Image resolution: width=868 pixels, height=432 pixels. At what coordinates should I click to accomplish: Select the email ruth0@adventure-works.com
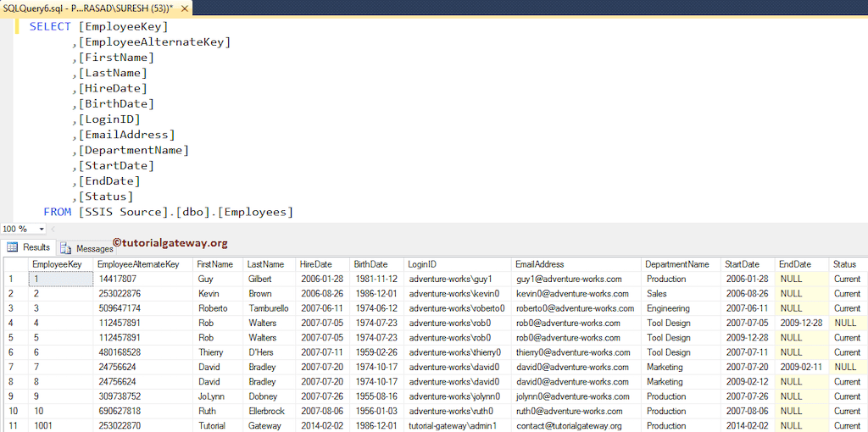coord(576,411)
